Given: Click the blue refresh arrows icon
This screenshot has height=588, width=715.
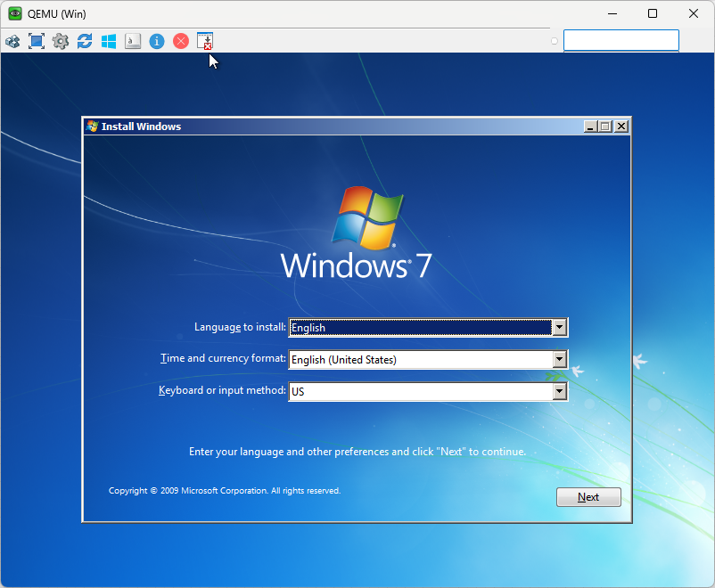Looking at the screenshot, I should click(x=85, y=41).
